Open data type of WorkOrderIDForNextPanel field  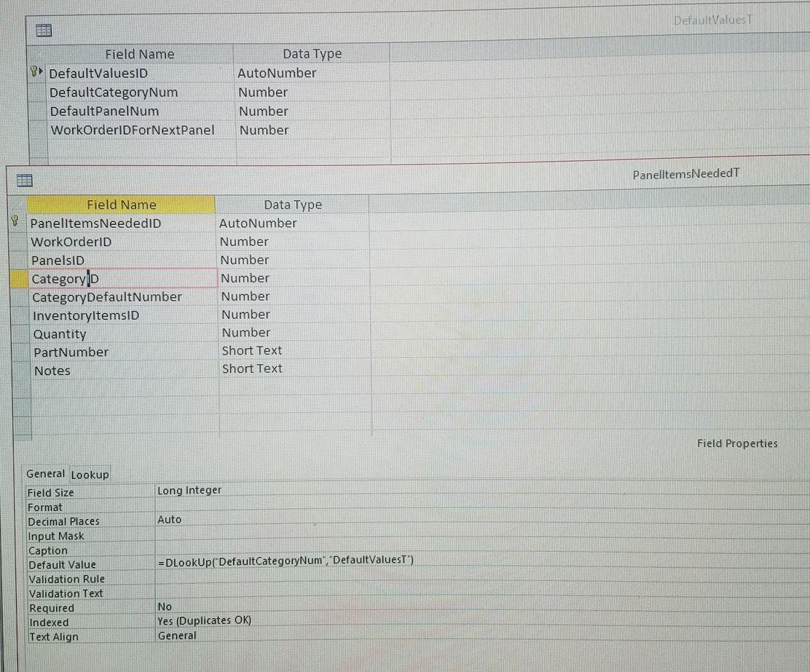pyautogui.click(x=264, y=130)
